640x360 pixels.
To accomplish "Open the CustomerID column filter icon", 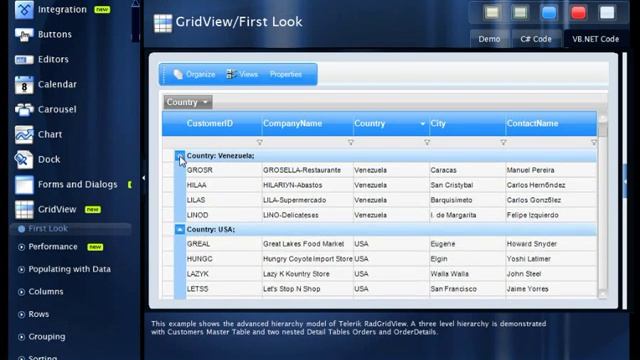I will point(259,142).
